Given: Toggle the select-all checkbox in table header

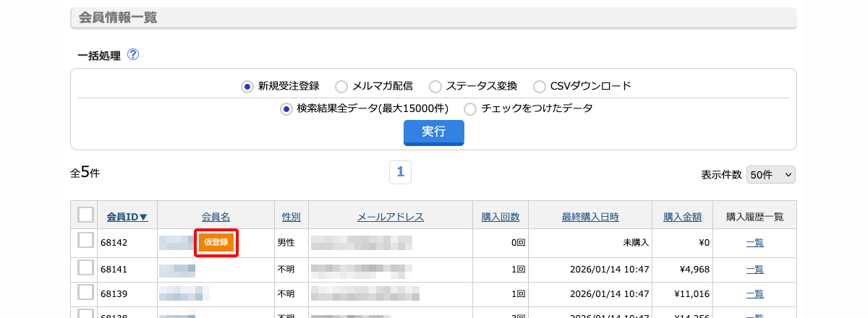Looking at the screenshot, I should [85, 215].
